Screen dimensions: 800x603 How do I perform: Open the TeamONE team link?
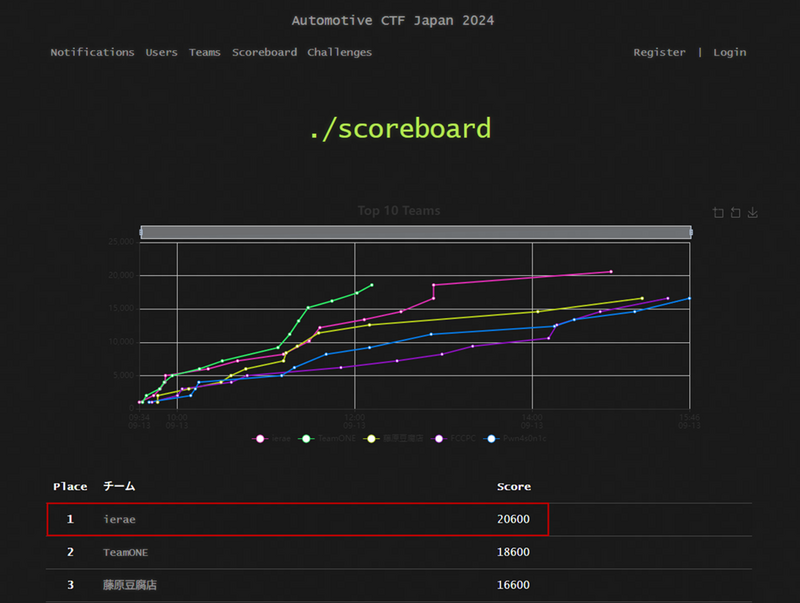(125, 552)
